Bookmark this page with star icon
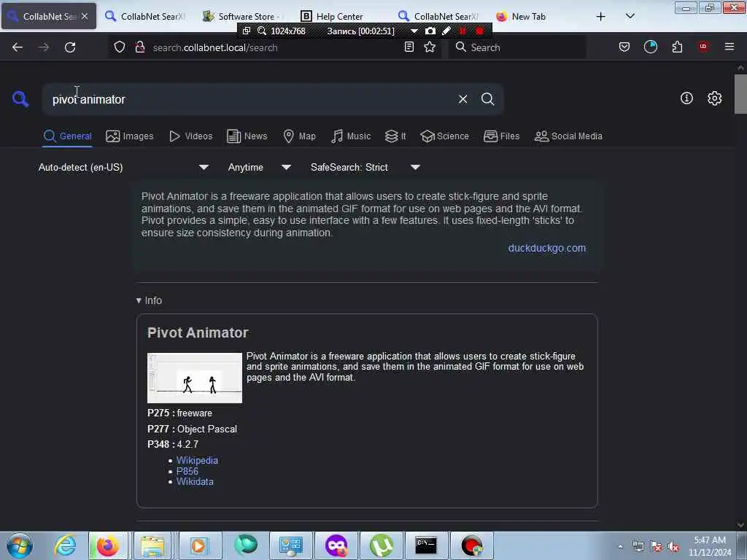The height and width of the screenshot is (560, 747). [430, 47]
